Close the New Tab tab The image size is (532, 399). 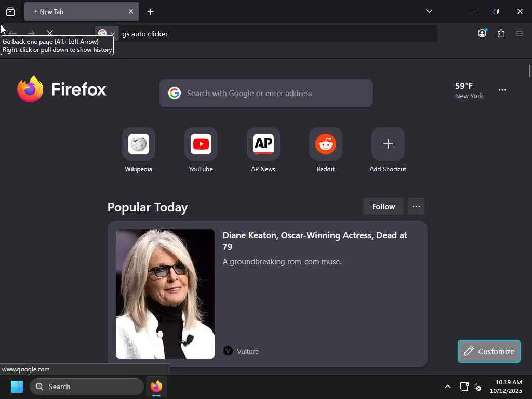click(130, 11)
